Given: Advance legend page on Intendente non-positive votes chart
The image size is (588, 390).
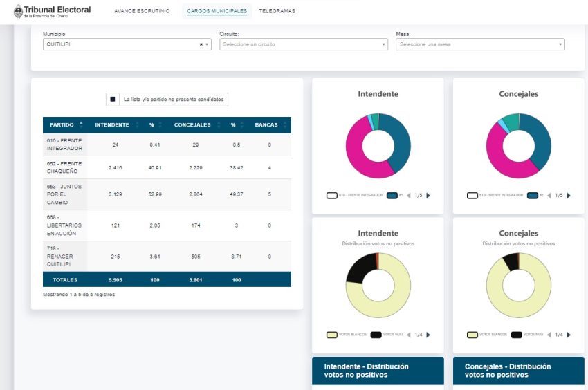Looking at the screenshot, I should [428, 335].
